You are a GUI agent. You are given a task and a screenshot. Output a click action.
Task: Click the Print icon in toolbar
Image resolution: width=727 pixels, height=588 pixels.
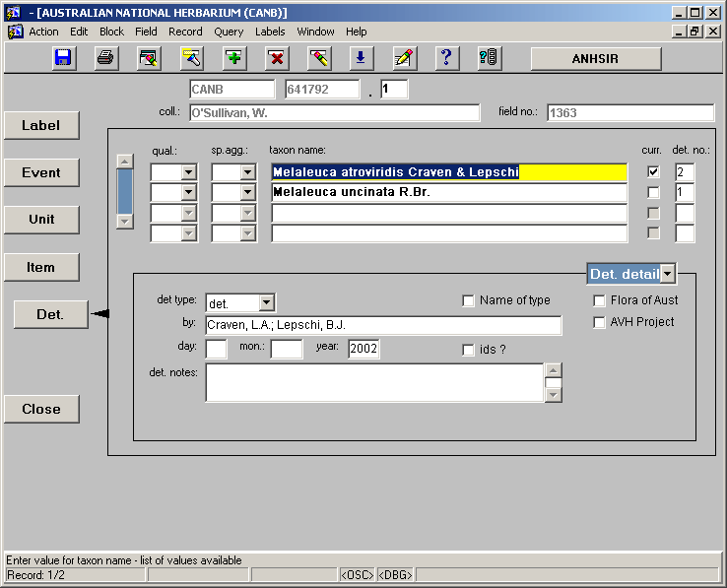pyautogui.click(x=105, y=58)
